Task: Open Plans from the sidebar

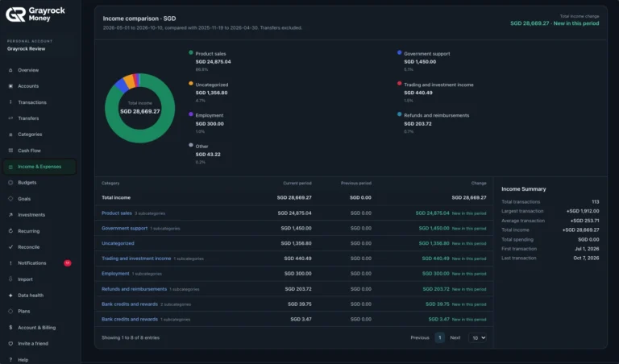Action: coord(23,311)
